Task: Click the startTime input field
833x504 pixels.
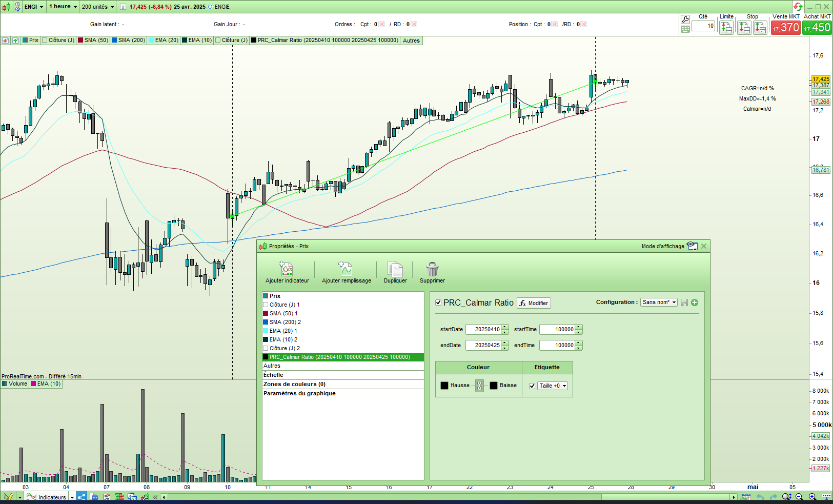Action: click(557, 330)
